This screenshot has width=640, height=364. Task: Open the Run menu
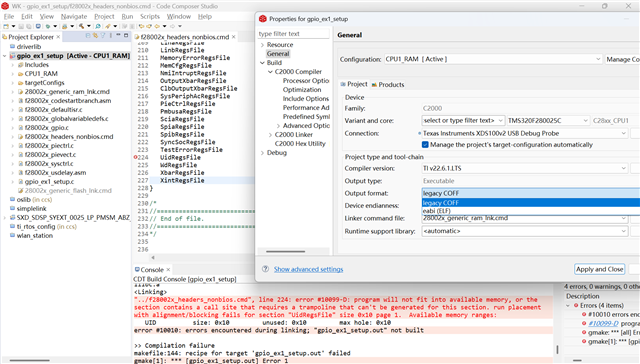[x=127, y=16]
